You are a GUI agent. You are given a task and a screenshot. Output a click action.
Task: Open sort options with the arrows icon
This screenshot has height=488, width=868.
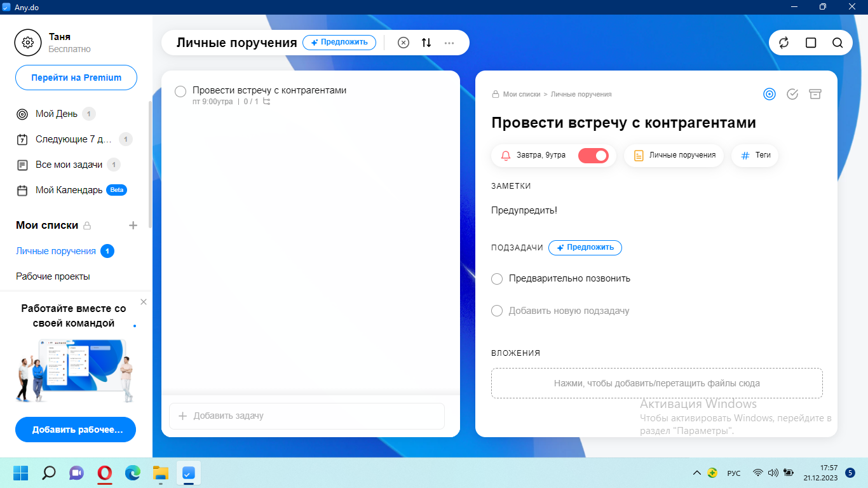pyautogui.click(x=425, y=42)
